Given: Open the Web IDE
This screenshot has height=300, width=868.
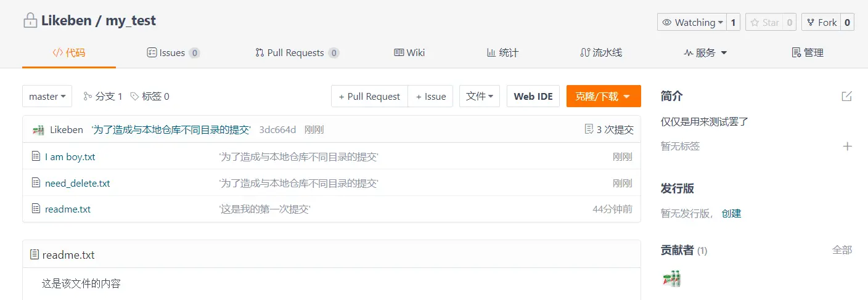Looking at the screenshot, I should [x=533, y=96].
